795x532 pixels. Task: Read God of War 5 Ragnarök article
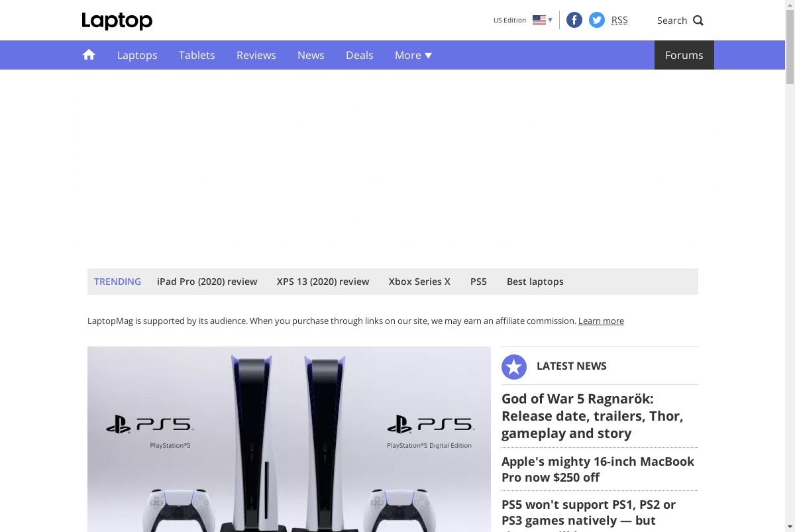[592, 416]
